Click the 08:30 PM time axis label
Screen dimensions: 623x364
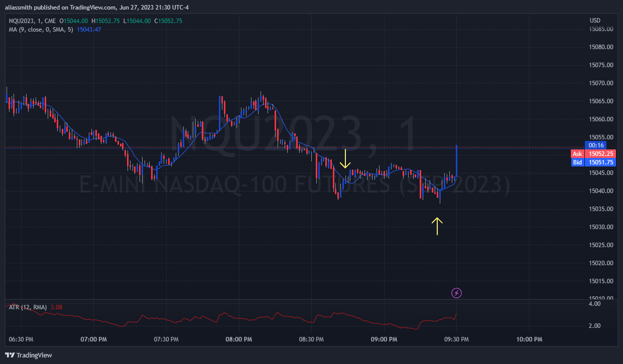[x=312, y=339]
